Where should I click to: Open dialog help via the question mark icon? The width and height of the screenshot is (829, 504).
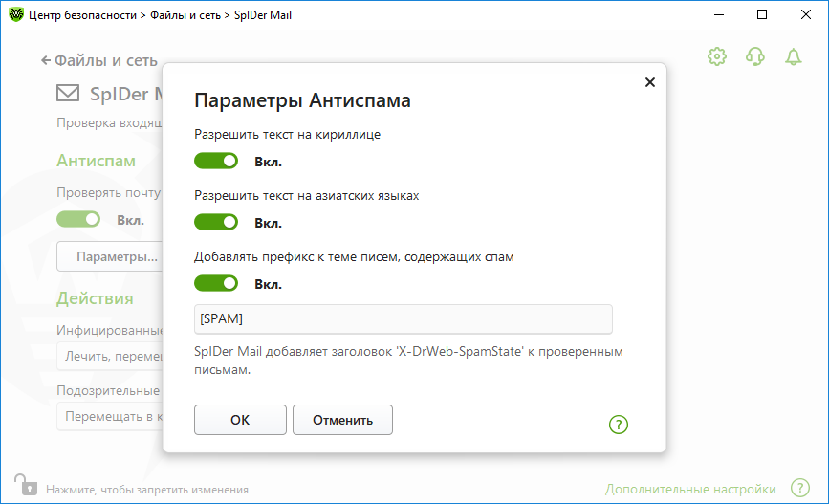(618, 424)
